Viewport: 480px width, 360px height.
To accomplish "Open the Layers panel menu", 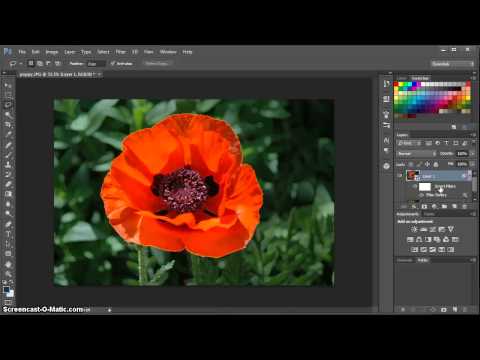I will (x=473, y=135).
